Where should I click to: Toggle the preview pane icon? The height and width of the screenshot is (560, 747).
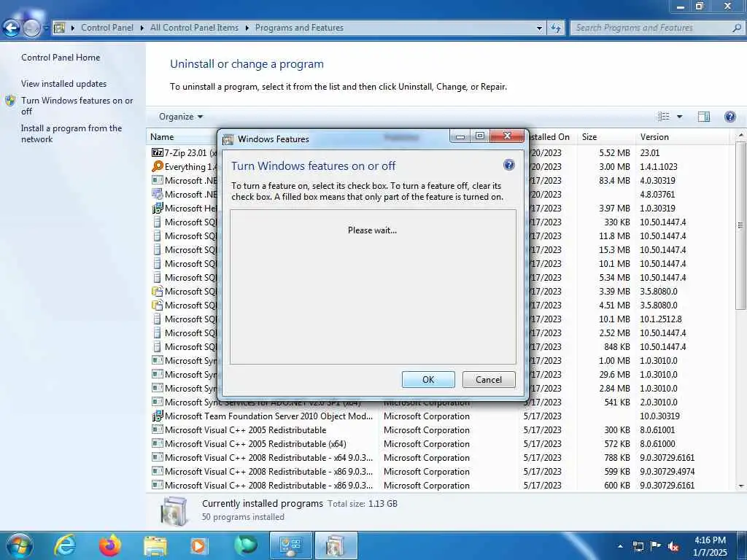point(704,117)
